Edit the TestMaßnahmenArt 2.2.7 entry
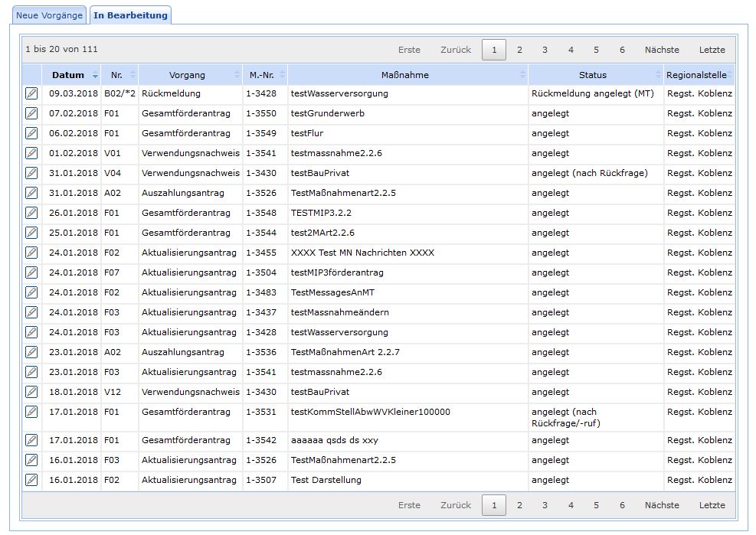Viewport: 756px width, 535px height. click(x=31, y=352)
